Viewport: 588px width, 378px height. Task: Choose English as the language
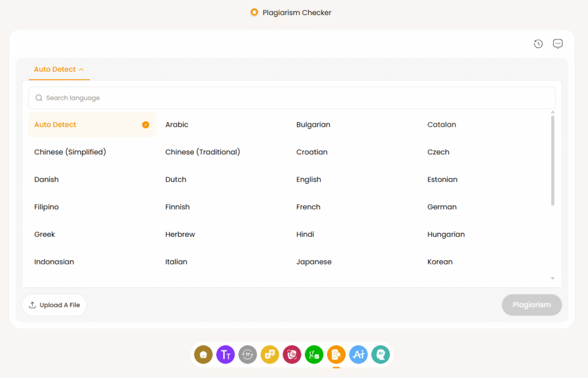(308, 179)
